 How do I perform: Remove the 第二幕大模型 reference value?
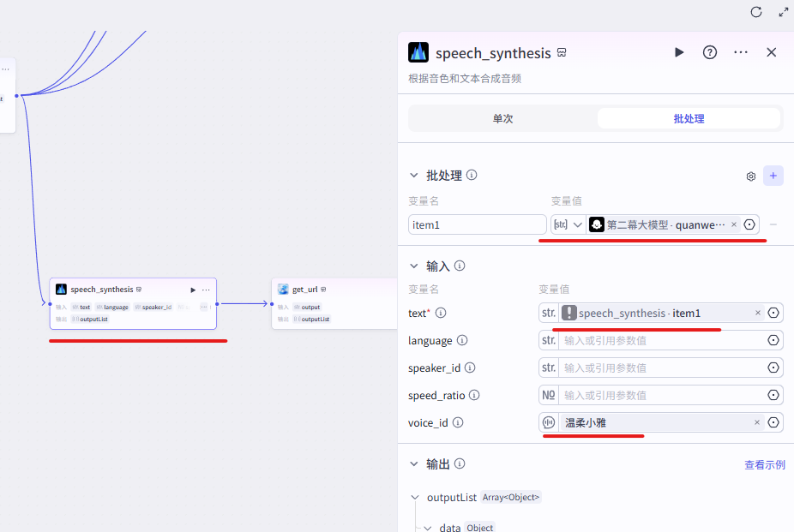[734, 224]
